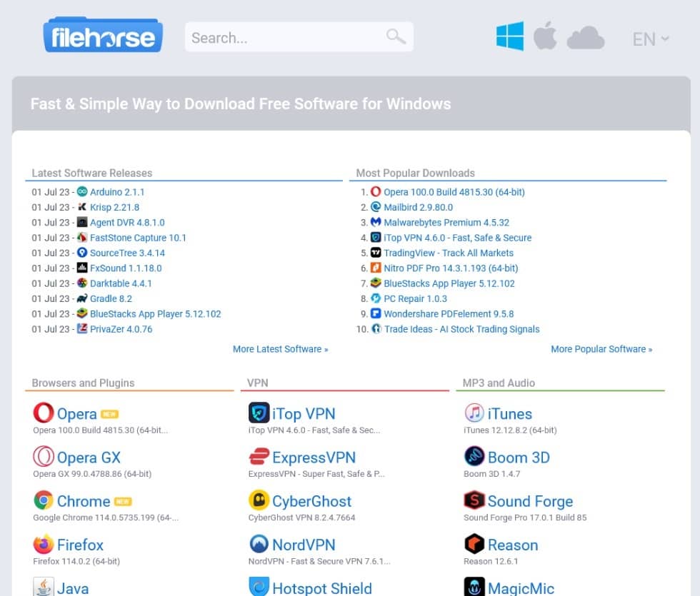Open VPN category heading
The height and width of the screenshot is (596, 700).
258,383
